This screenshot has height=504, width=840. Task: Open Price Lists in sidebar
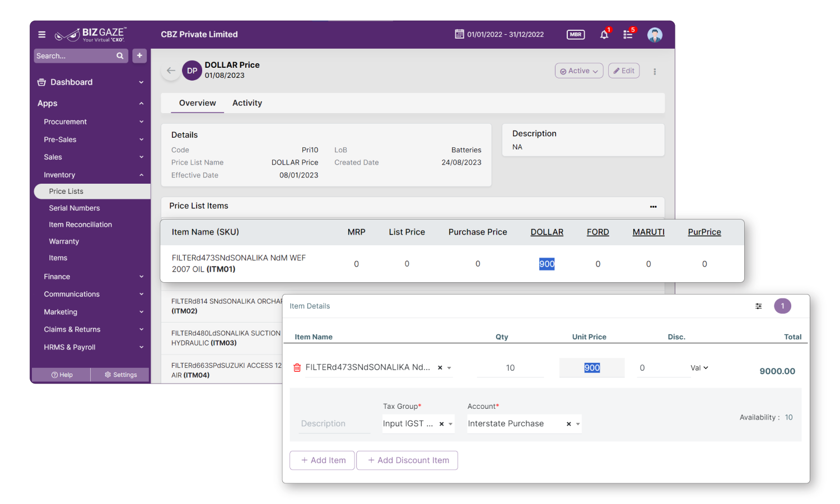[x=92, y=192]
